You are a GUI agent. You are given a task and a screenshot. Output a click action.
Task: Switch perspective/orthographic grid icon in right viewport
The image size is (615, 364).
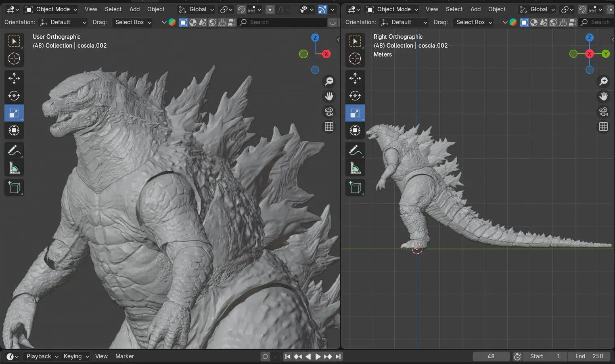click(x=604, y=127)
